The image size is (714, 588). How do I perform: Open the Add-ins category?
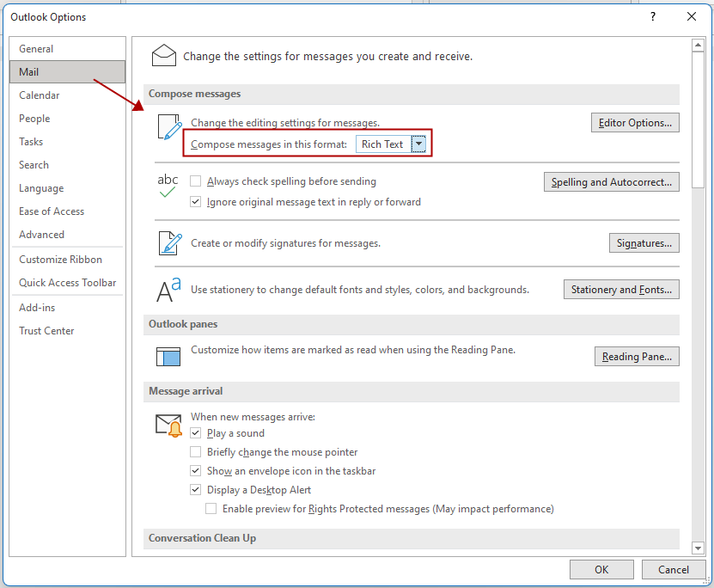pos(67,308)
